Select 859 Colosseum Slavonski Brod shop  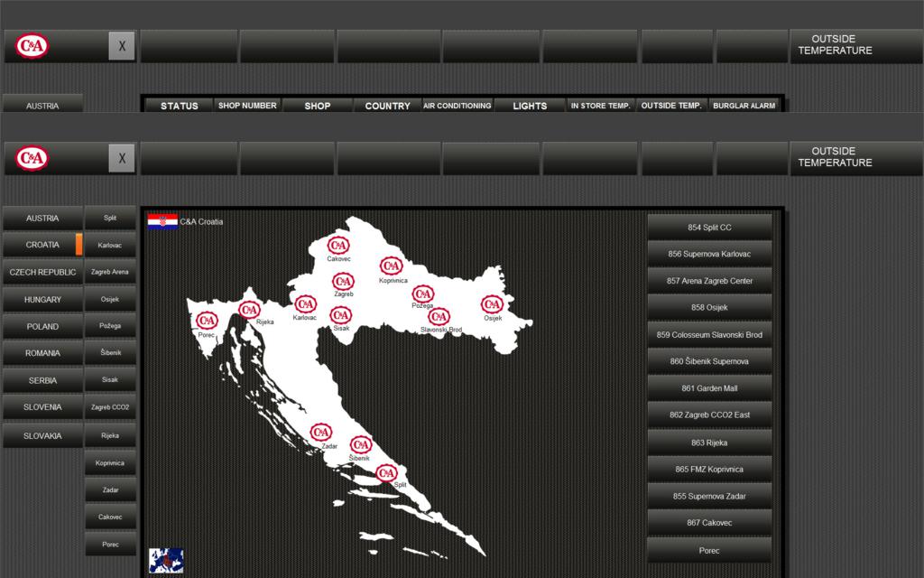709,334
